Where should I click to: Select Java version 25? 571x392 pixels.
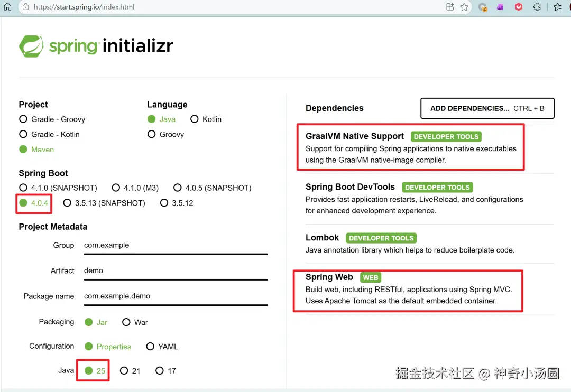point(95,370)
